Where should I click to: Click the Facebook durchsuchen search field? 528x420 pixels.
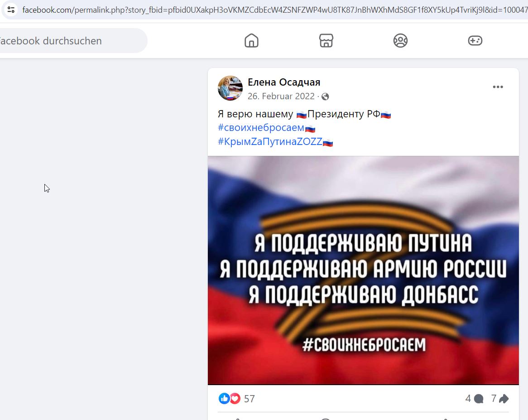[x=72, y=41]
